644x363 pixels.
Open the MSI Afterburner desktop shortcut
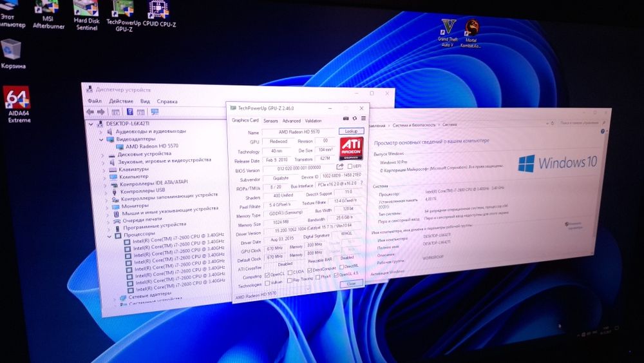coord(48,15)
